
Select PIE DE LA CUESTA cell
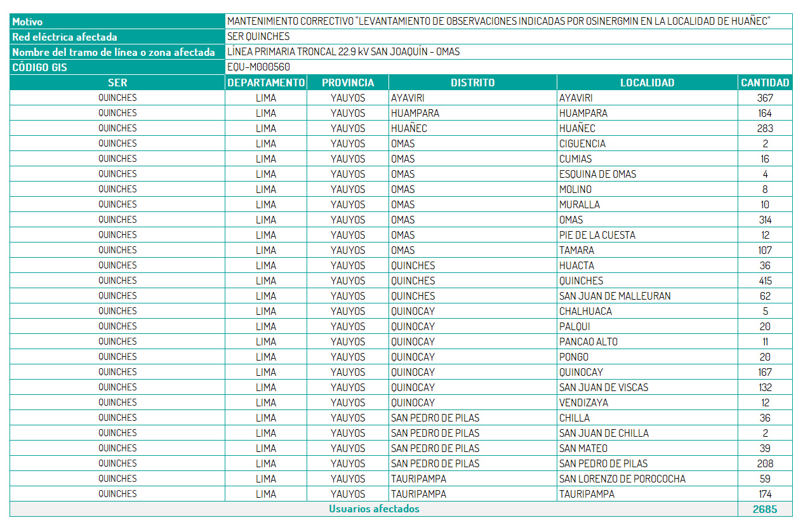(x=647, y=235)
